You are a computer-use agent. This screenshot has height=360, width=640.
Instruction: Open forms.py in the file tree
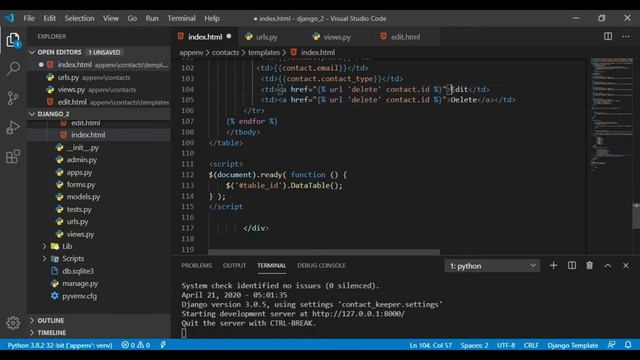tap(99, 184)
